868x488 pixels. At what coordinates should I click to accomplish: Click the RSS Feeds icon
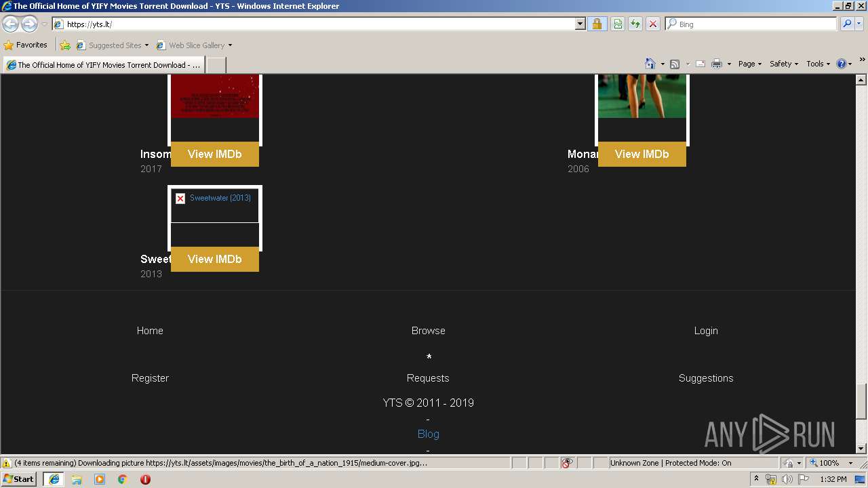tap(675, 64)
